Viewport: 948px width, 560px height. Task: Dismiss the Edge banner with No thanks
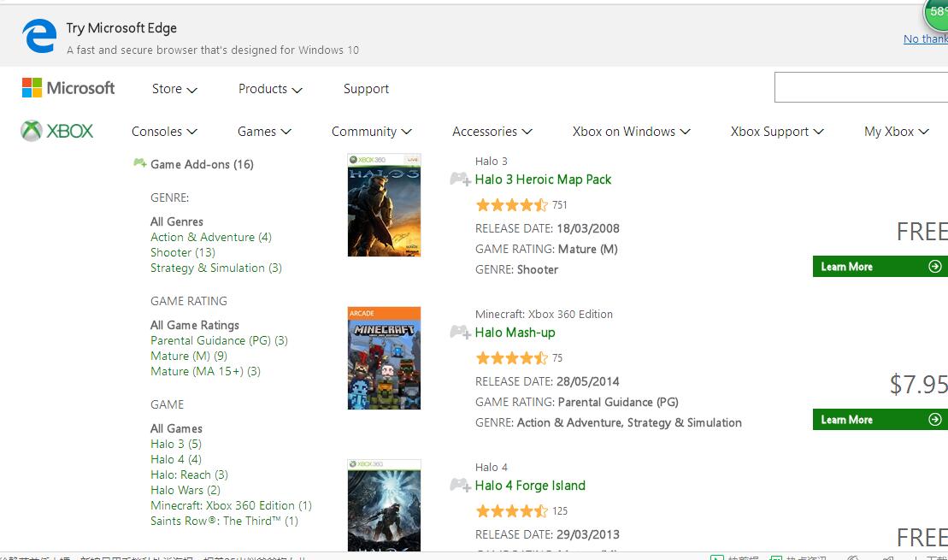(926, 38)
